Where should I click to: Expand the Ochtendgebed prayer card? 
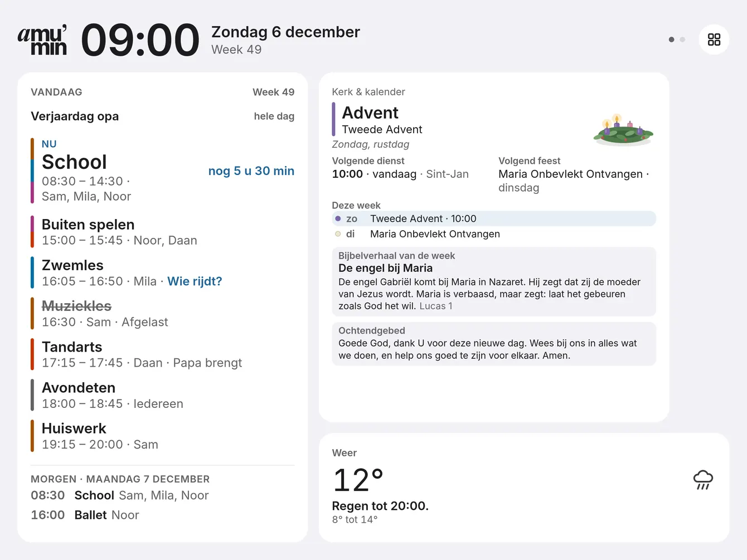(494, 344)
